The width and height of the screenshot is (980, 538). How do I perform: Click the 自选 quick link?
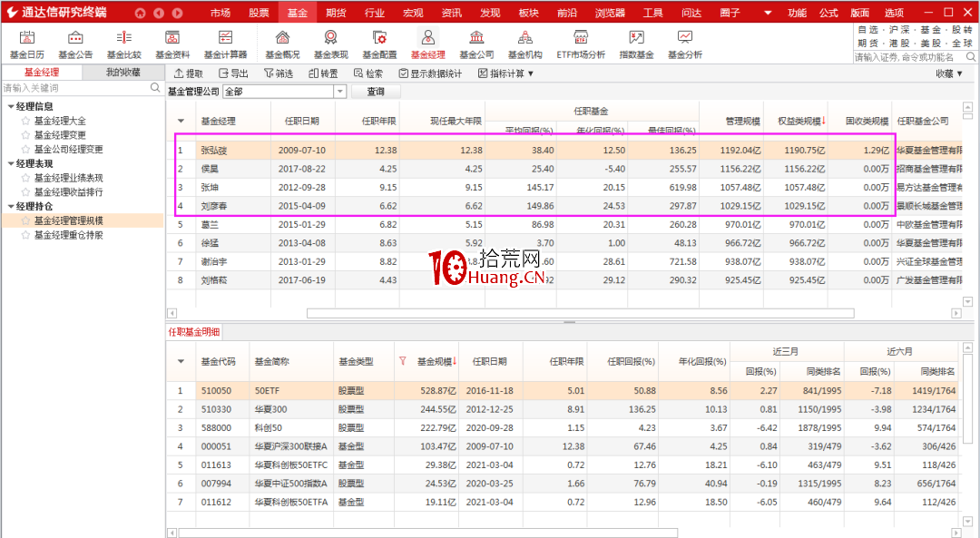(867, 30)
